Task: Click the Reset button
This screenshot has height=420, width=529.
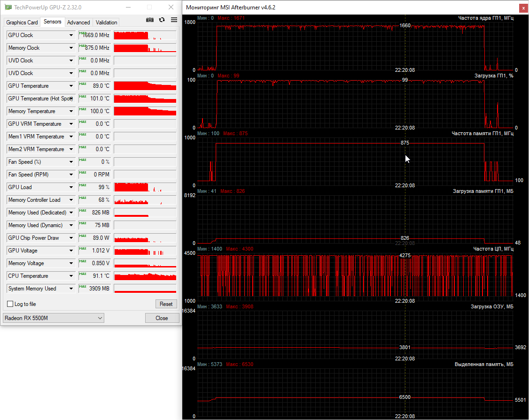Action: point(166,304)
